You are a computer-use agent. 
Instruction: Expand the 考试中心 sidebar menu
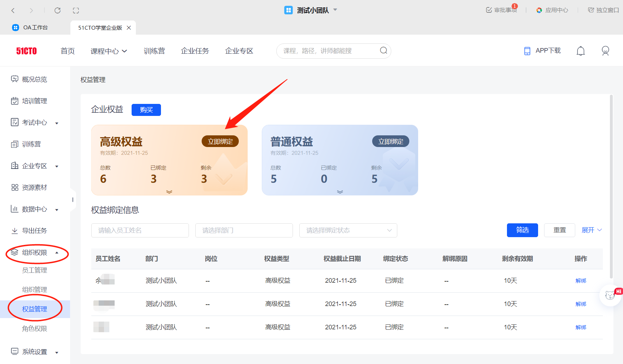tap(35, 123)
